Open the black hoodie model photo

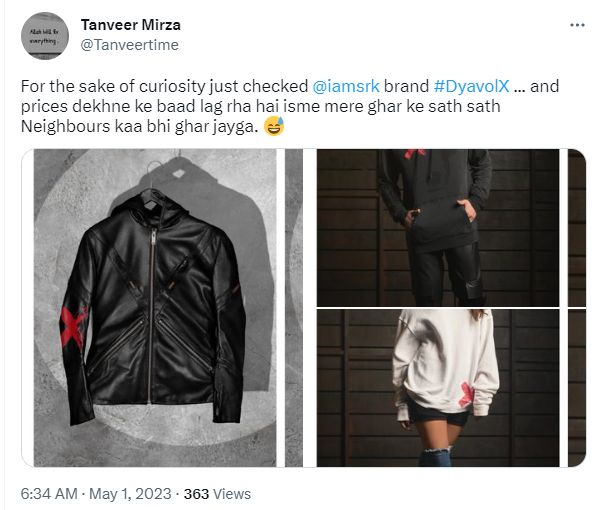[x=437, y=228]
